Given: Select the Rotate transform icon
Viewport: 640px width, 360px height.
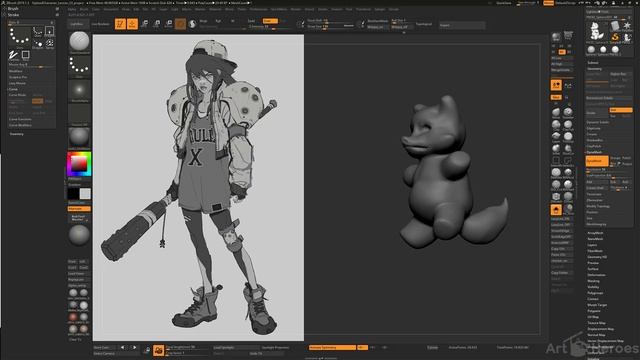Looking at the screenshot, I should point(169,24).
